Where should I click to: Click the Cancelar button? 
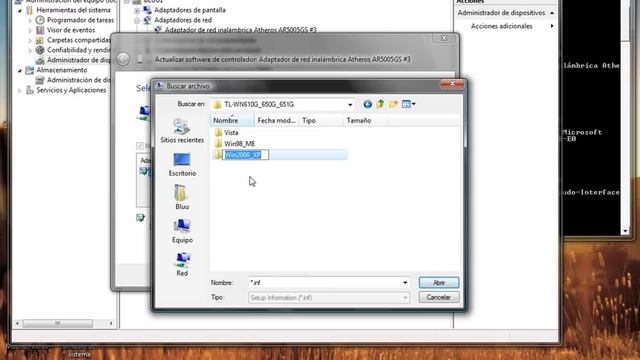coord(439,297)
